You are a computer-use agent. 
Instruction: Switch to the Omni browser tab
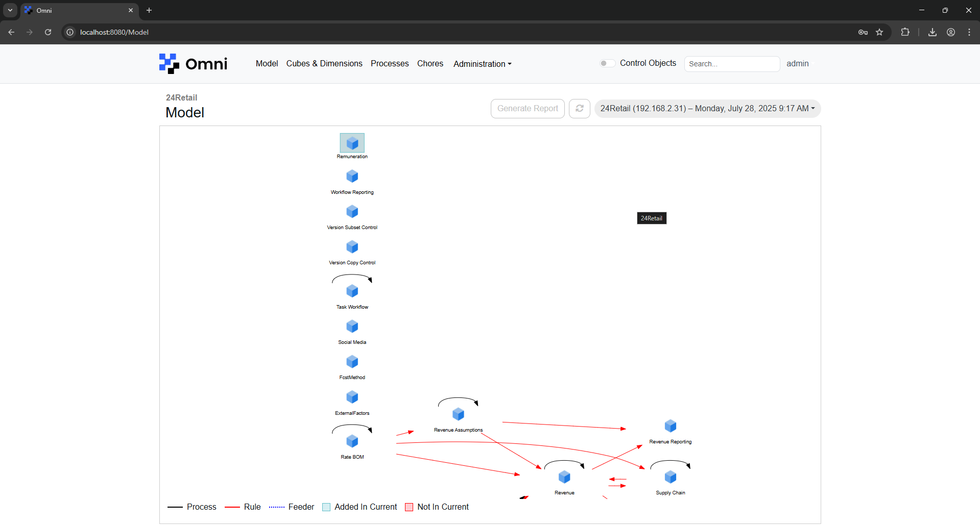tap(79, 10)
